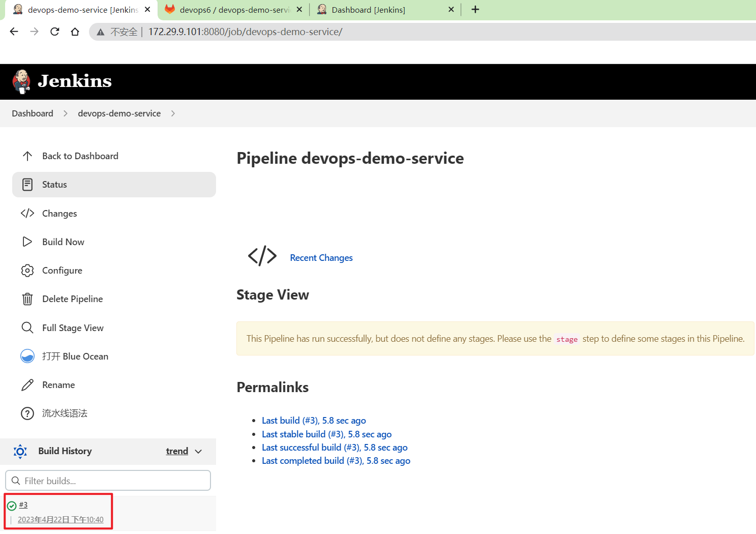Expand the Build History trend chevron
Screen dimensions: 756x534
198,452
